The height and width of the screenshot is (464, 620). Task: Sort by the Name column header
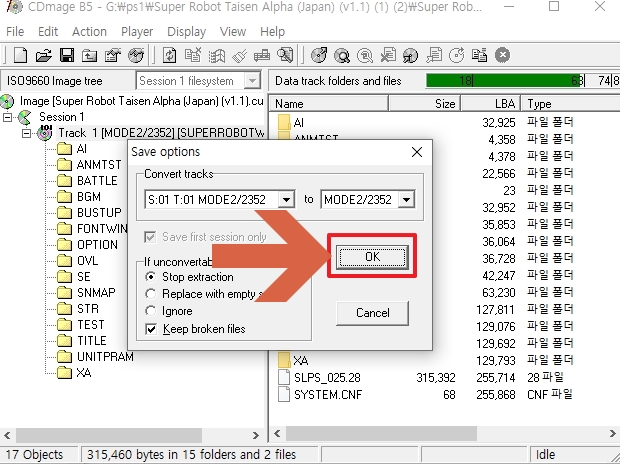(x=329, y=104)
